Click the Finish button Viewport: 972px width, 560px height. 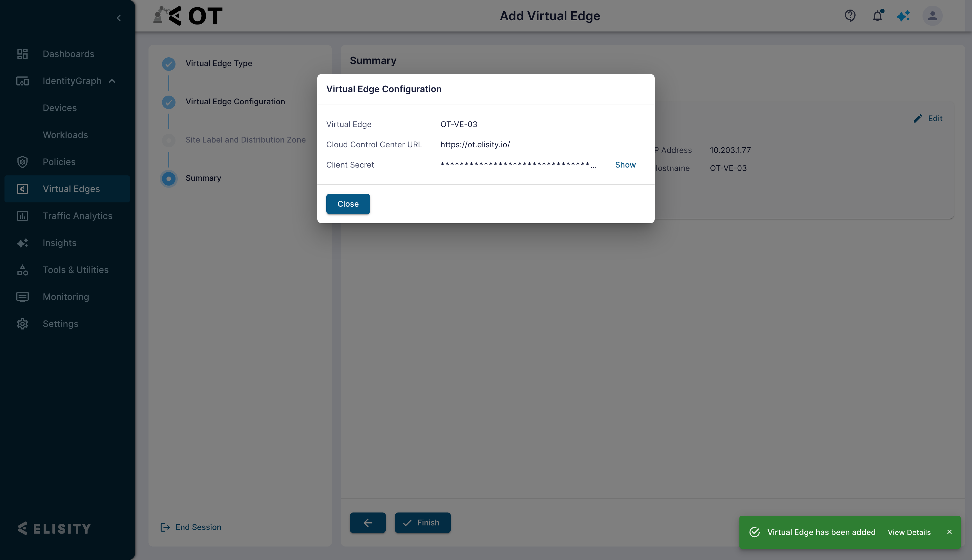click(x=422, y=523)
